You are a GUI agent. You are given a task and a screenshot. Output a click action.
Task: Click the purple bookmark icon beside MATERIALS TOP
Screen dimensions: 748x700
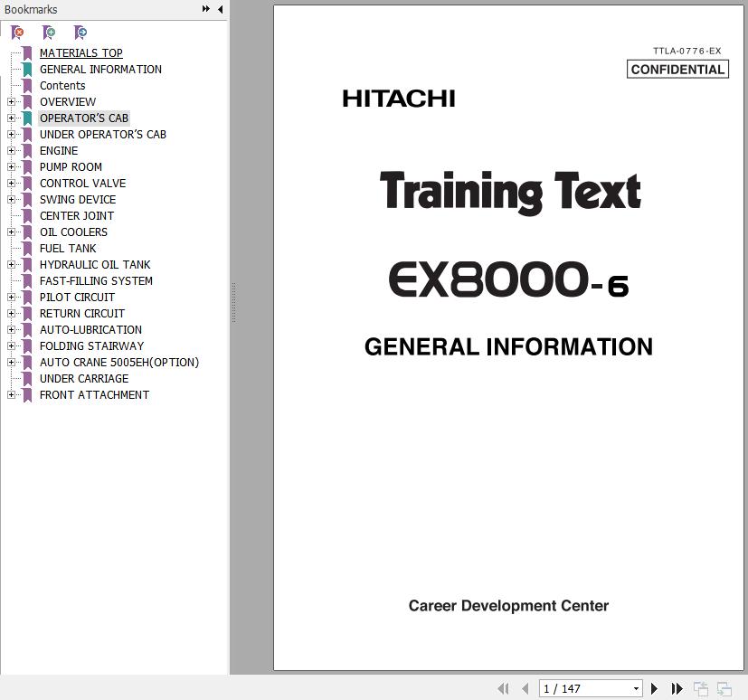pos(28,53)
